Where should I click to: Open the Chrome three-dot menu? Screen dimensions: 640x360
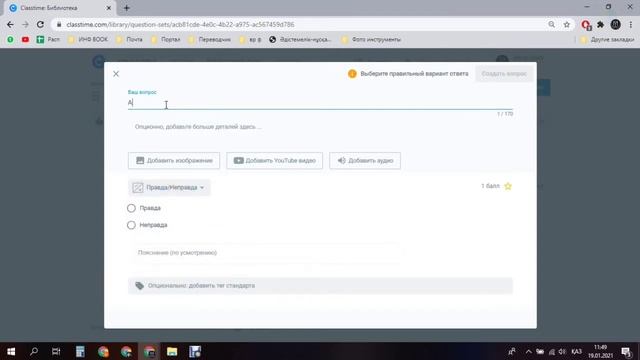tap(631, 24)
